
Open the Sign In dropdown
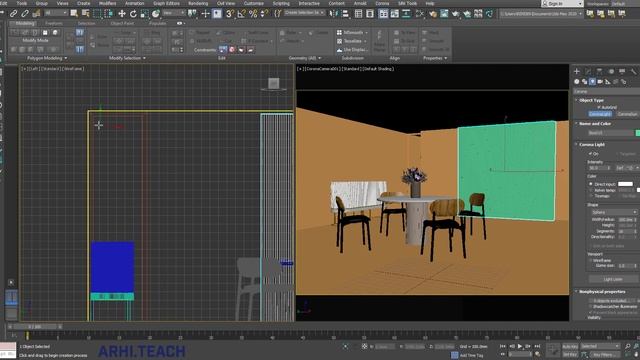pyautogui.click(x=562, y=3)
